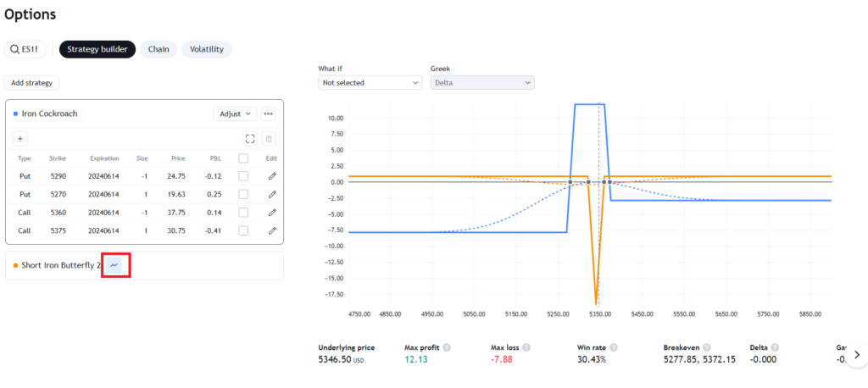This screenshot has width=868, height=388.
Task: Open the Greek Delta dropdown
Action: click(482, 82)
